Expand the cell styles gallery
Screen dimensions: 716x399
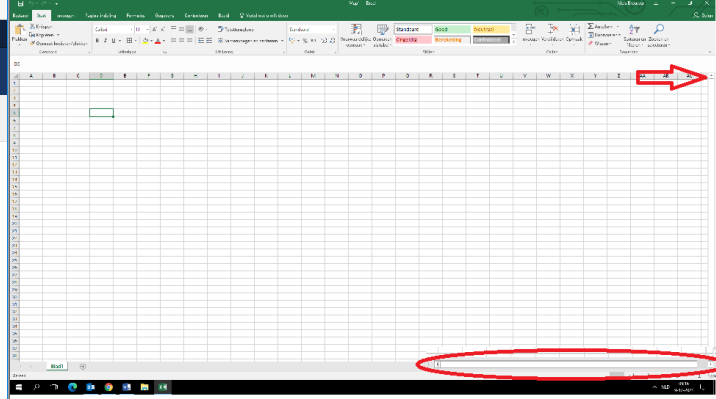pyautogui.click(x=514, y=42)
